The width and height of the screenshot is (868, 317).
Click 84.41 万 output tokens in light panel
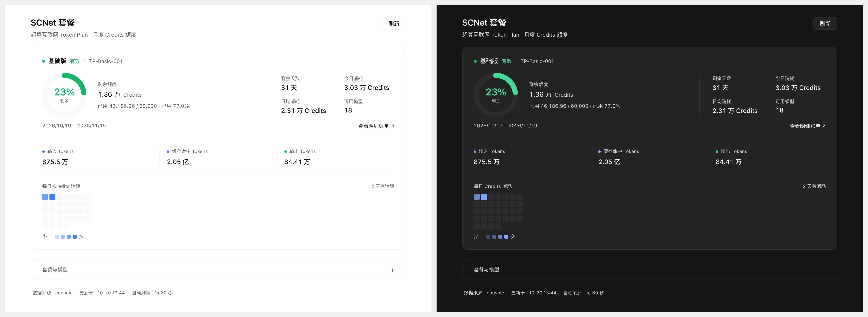(297, 162)
